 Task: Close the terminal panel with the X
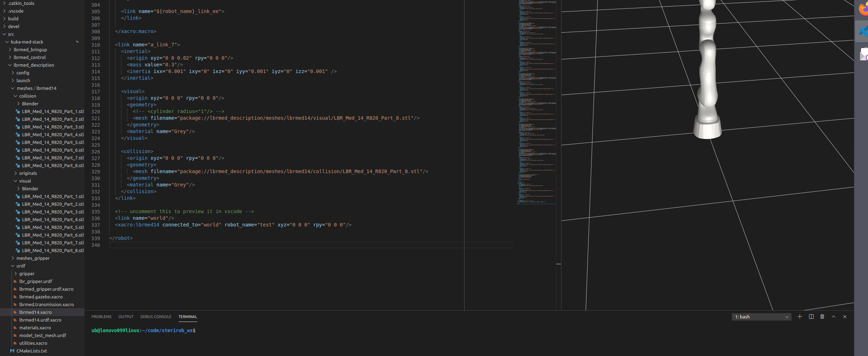844,317
